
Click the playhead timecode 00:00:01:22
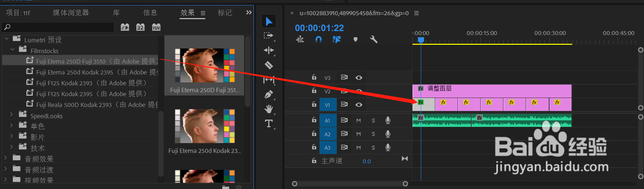click(x=319, y=28)
